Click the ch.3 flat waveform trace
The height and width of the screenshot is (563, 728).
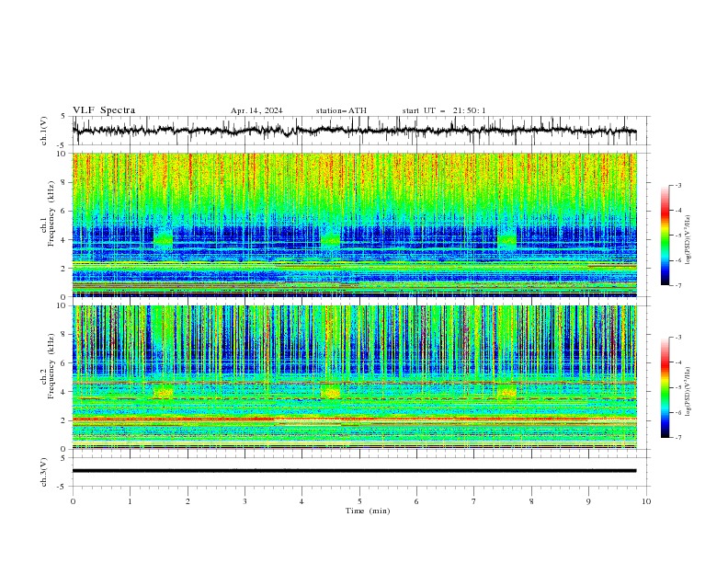(354, 471)
